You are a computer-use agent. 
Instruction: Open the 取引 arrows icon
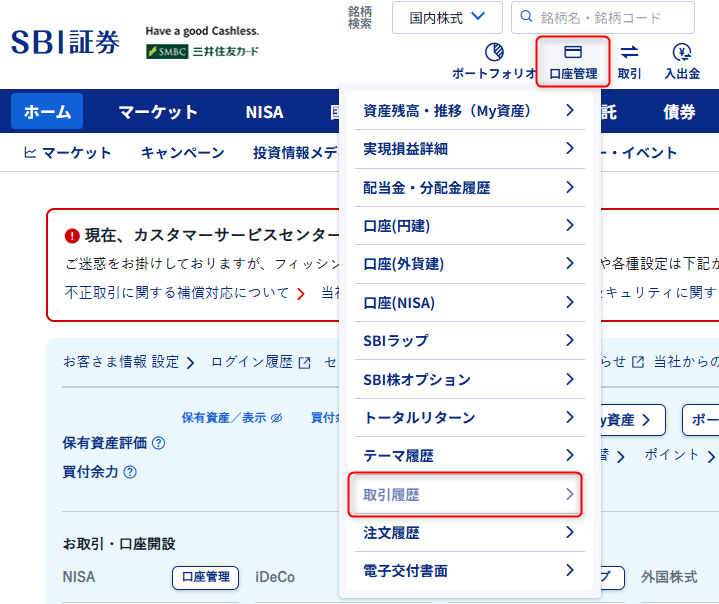pyautogui.click(x=629, y=52)
